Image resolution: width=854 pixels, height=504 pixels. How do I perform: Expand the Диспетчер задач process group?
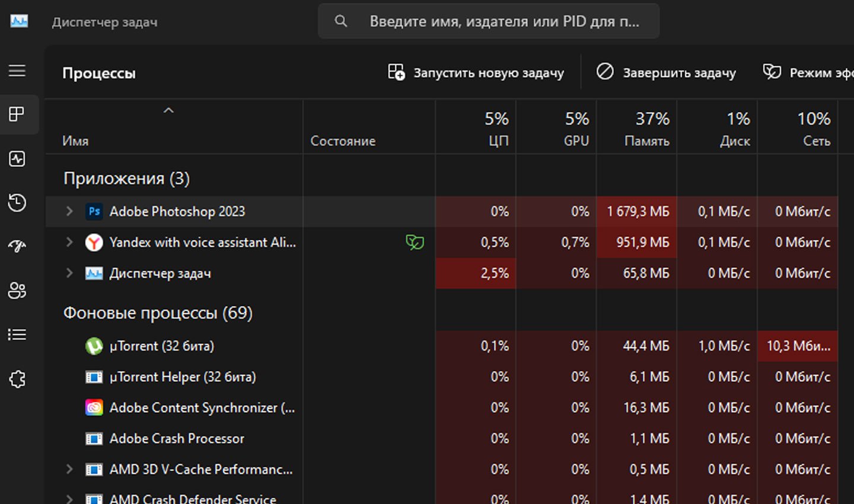(x=69, y=273)
